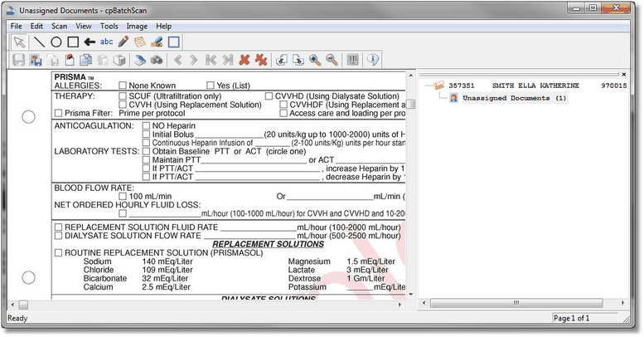Click the document vertical scroll thumb
Screen dimensions: 644x337
pyautogui.click(x=410, y=105)
